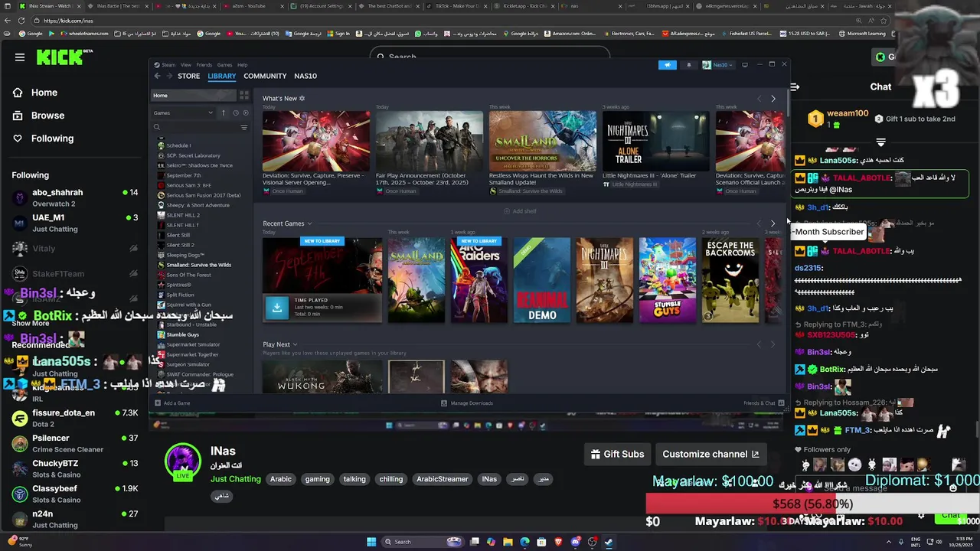The height and width of the screenshot is (551, 980).
Task: Select Stumble Guys in library list
Action: pos(182,334)
